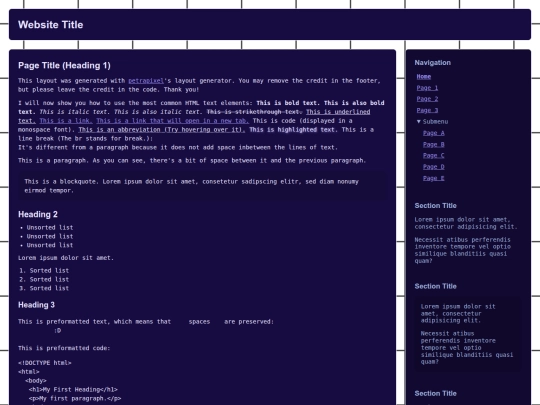This screenshot has height=405, width=540.
Task: Open Page D in the submenu
Action: click(434, 167)
